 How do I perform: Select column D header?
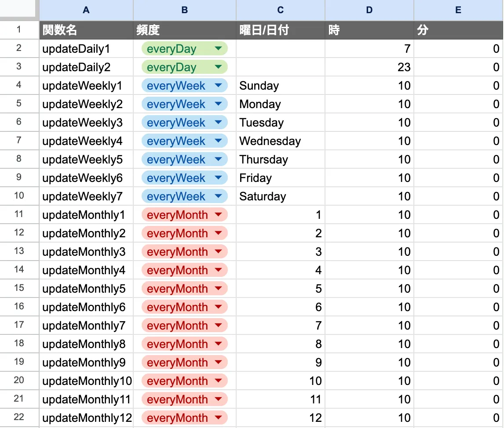click(x=369, y=10)
